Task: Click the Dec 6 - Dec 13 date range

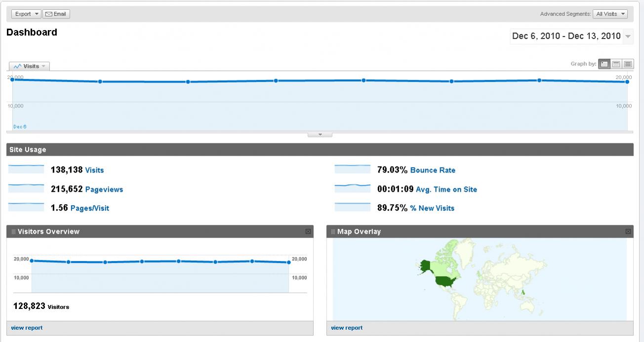Action: pos(566,36)
